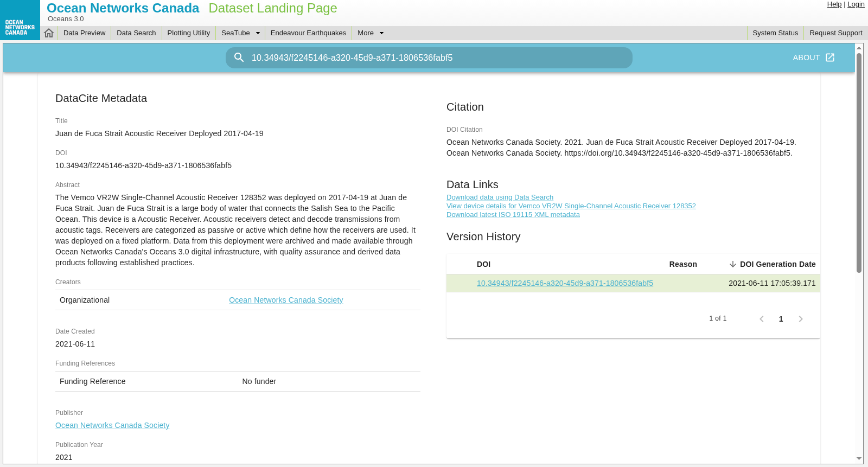Image resolution: width=868 pixels, height=467 pixels.
Task: Click the DOI Generation Date column header
Action: pyautogui.click(x=777, y=264)
